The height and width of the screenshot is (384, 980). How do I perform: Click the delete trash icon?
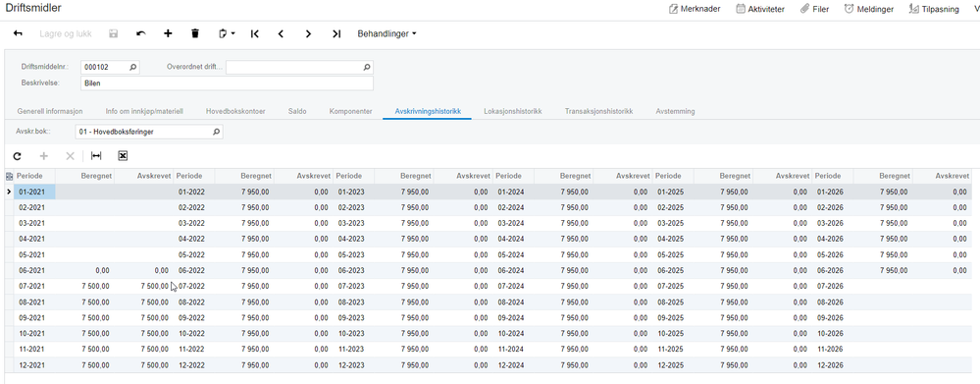[x=195, y=33]
